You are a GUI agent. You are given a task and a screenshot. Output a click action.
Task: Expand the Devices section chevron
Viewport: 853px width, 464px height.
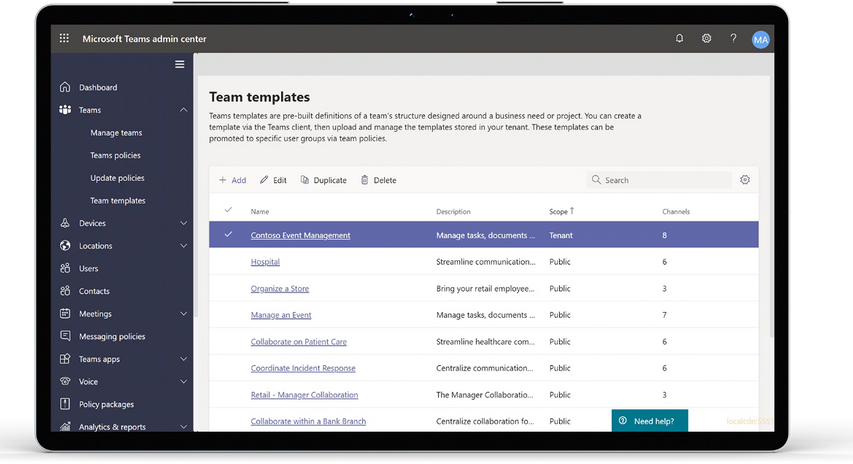[183, 223]
